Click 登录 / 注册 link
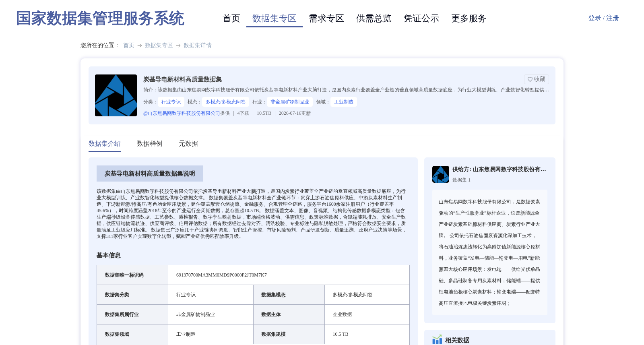The width and height of the screenshot is (644, 345). pyautogui.click(x=603, y=18)
